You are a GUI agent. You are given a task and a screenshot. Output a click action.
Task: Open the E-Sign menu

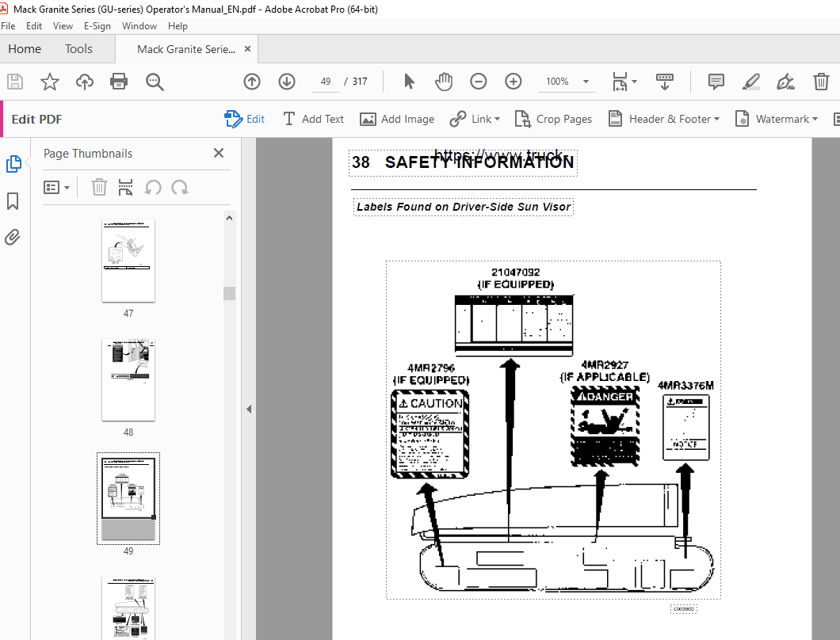(97, 25)
